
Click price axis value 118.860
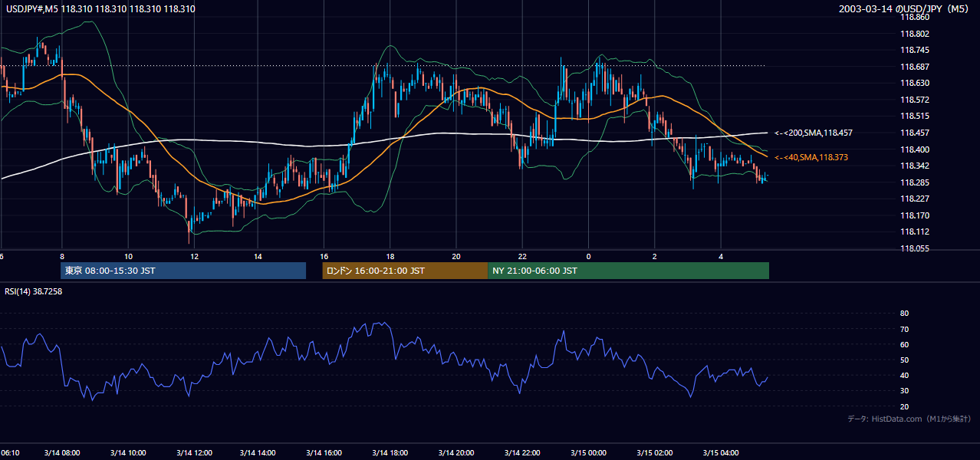[x=913, y=17]
